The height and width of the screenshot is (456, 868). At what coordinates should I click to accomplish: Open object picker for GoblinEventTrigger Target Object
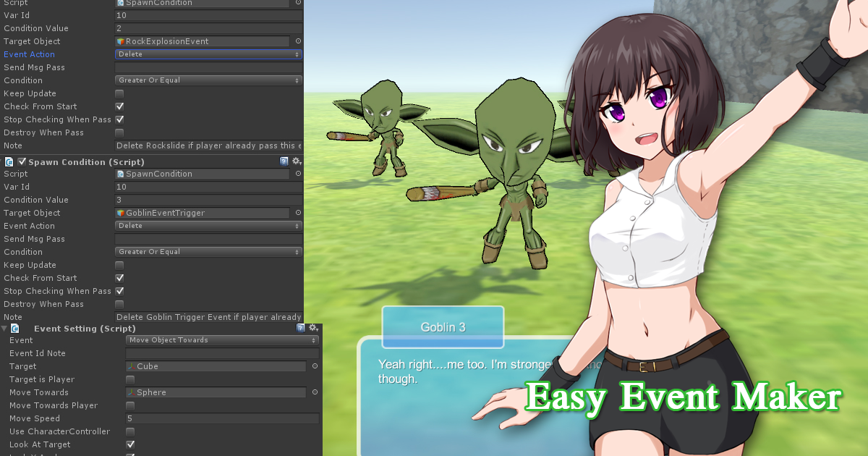pyautogui.click(x=299, y=212)
